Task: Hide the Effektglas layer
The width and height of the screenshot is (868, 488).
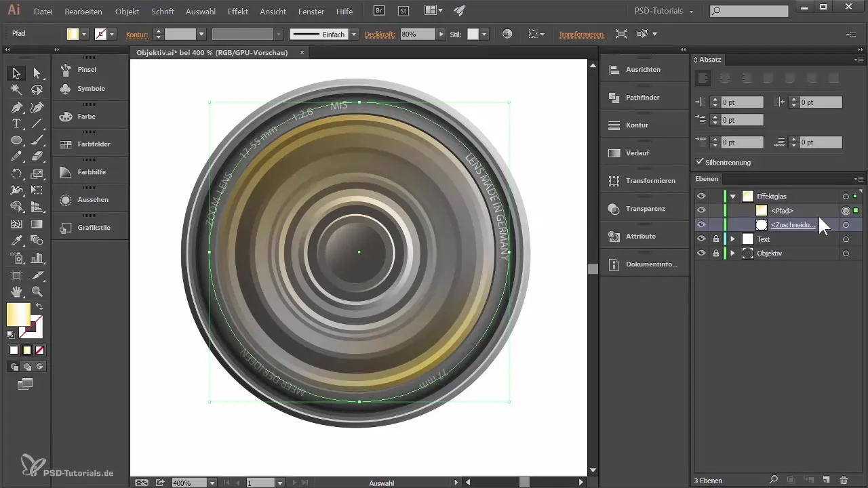Action: [x=701, y=196]
